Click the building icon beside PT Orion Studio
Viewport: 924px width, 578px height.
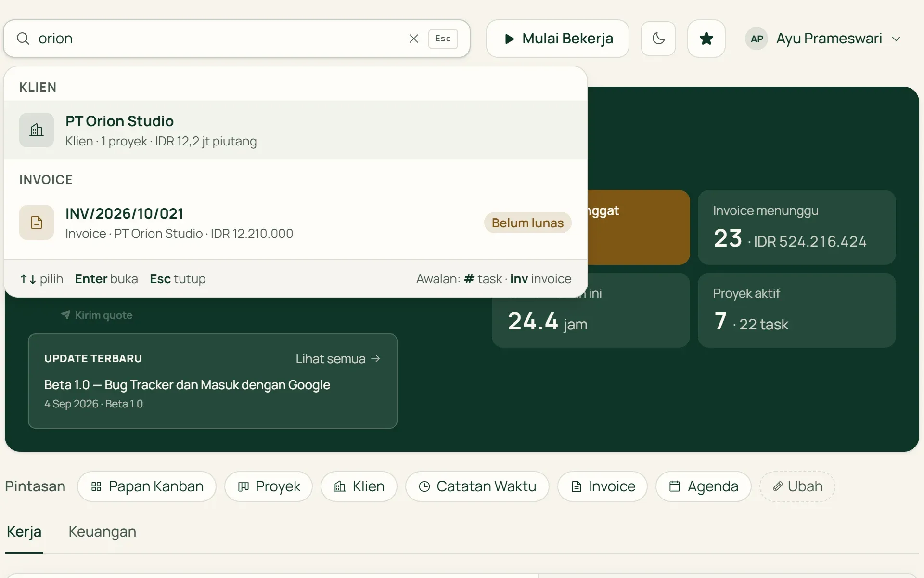pyautogui.click(x=37, y=130)
